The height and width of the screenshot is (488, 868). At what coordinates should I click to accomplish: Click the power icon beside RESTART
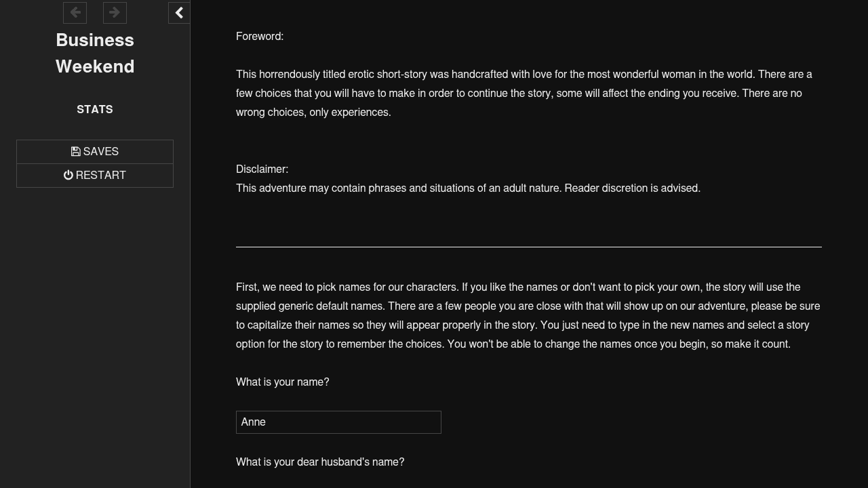[68, 176]
